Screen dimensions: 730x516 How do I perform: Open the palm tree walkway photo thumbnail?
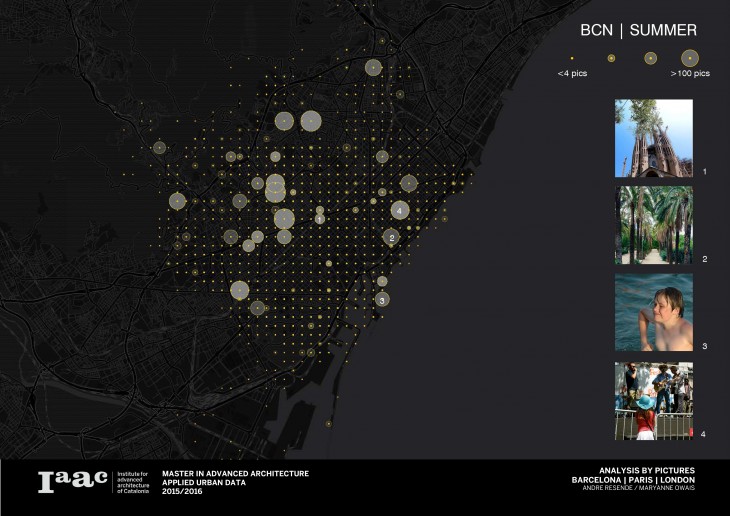click(x=653, y=225)
